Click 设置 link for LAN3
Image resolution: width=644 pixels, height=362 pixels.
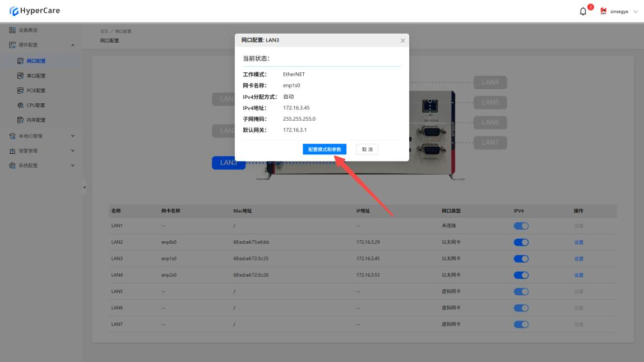(x=578, y=259)
